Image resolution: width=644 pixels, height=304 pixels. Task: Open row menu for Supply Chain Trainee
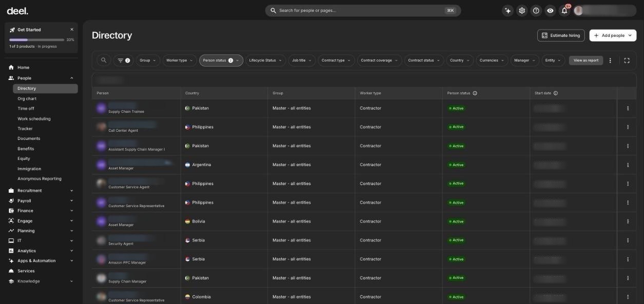(x=628, y=108)
